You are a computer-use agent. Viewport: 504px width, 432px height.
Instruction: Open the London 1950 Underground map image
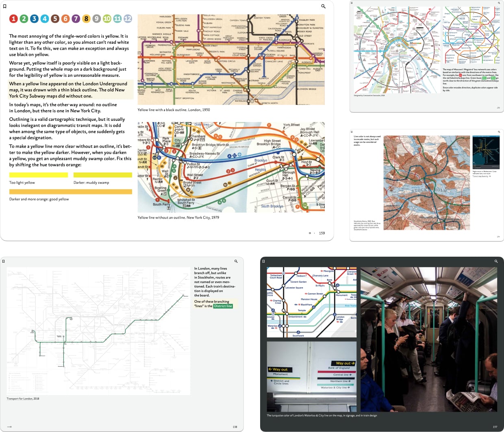click(x=231, y=59)
